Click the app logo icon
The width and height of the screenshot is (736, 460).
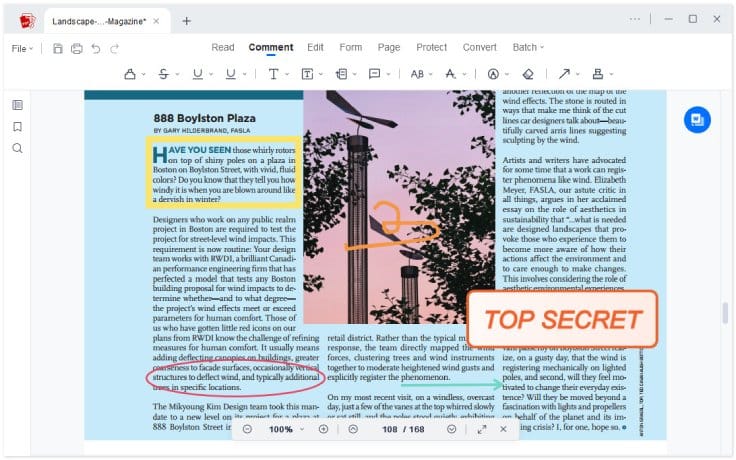click(x=27, y=21)
